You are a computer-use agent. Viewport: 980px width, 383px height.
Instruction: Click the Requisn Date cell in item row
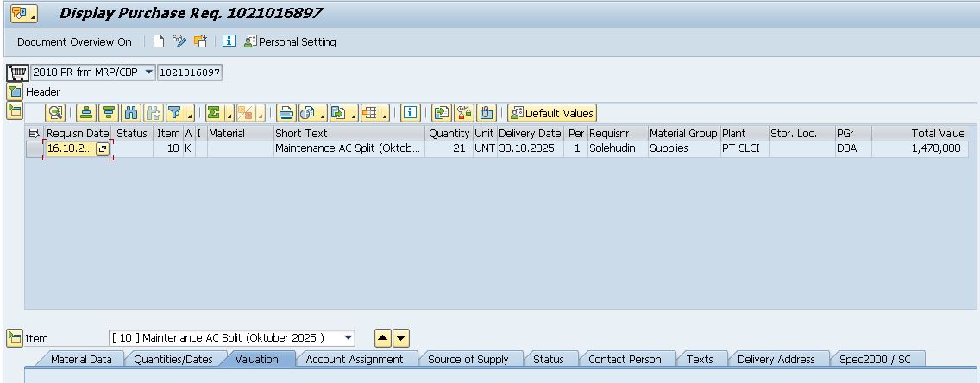tap(69, 148)
